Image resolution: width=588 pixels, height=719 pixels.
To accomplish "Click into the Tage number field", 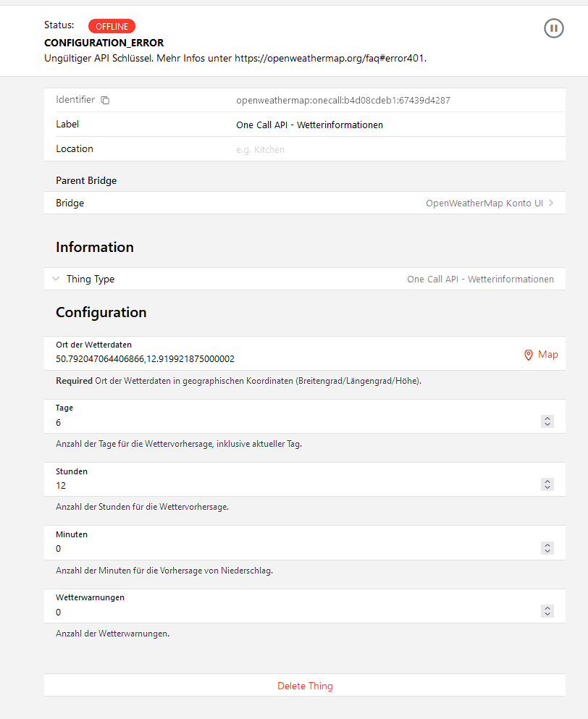I will click(x=290, y=422).
